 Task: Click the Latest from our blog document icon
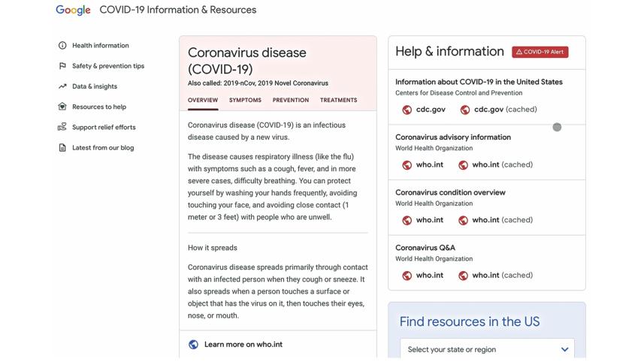[62, 148]
